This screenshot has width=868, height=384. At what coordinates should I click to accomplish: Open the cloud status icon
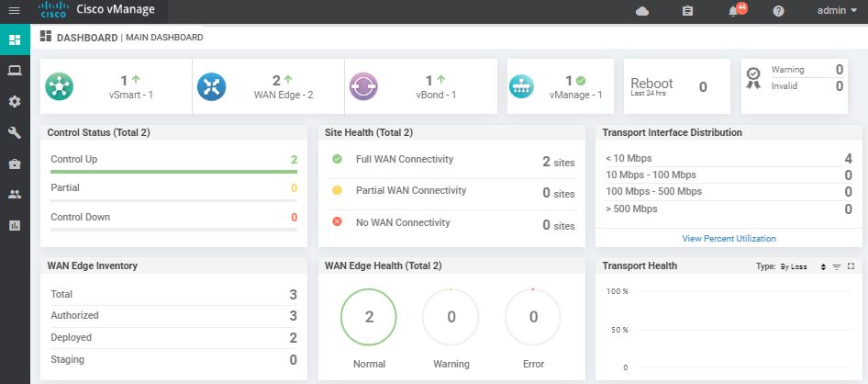(642, 11)
